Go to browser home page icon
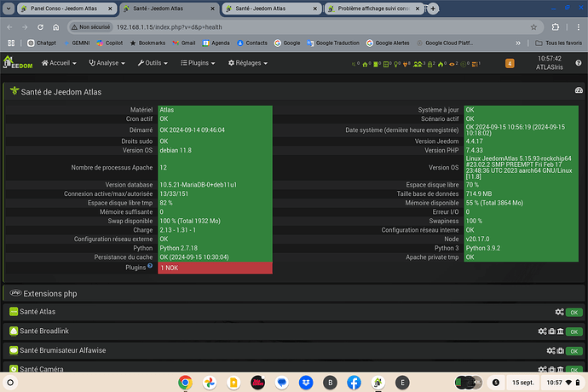The width and height of the screenshot is (588, 392). (x=56, y=27)
